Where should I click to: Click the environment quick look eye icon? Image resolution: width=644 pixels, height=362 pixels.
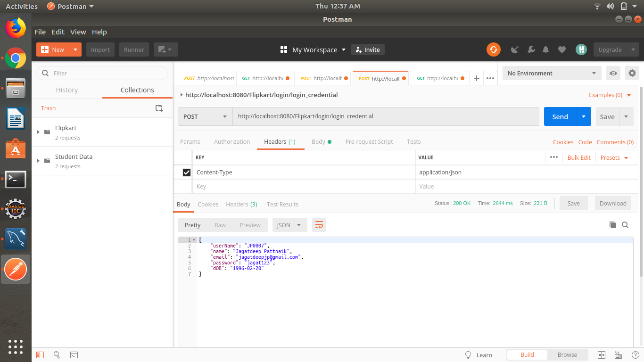(x=613, y=73)
